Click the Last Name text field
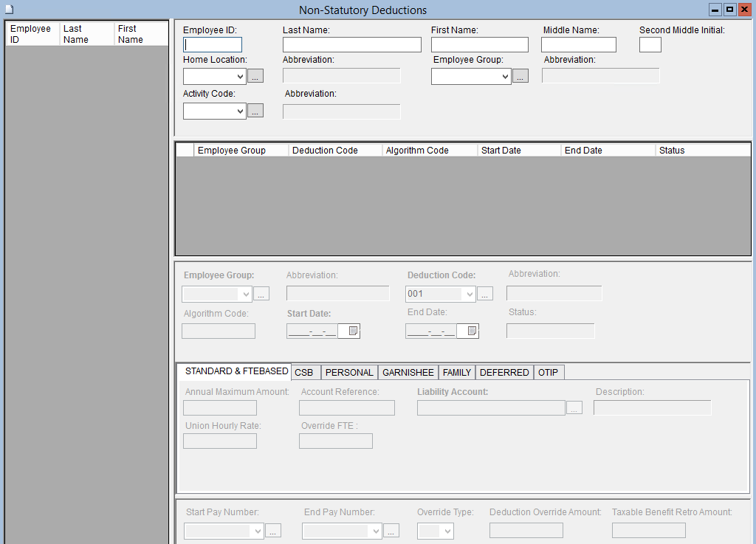This screenshot has width=756, height=544. click(x=351, y=44)
